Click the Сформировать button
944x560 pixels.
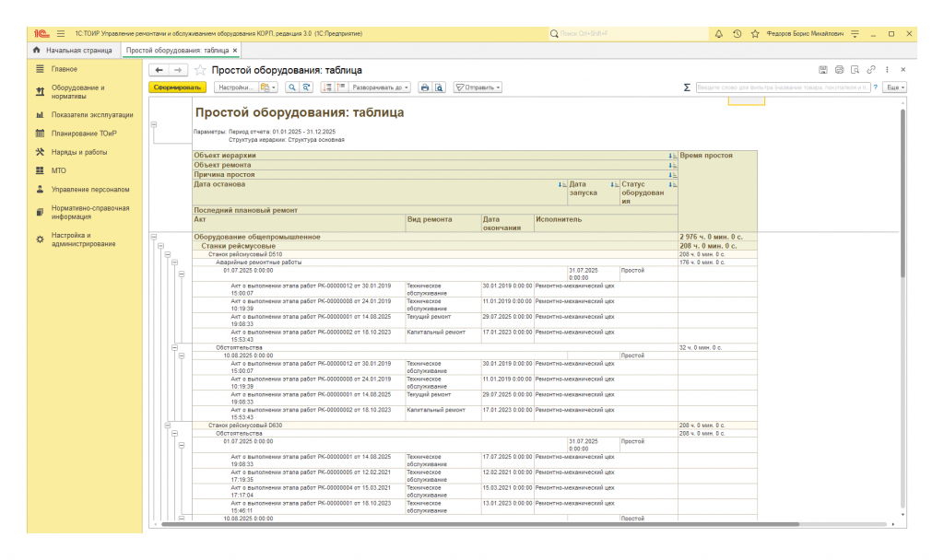(177, 87)
